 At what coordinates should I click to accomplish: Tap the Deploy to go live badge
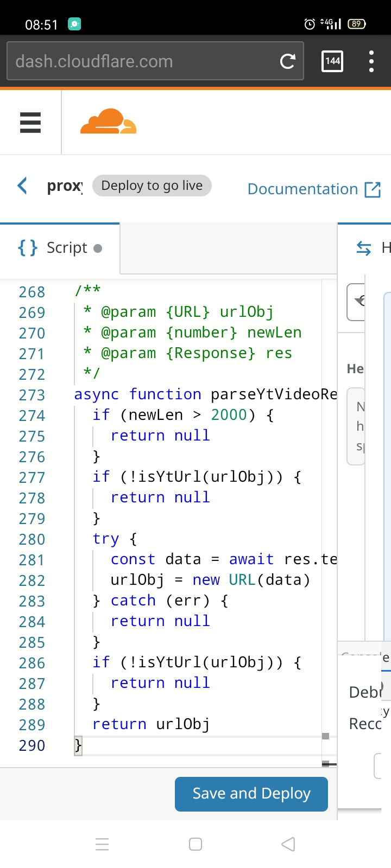[x=152, y=186]
